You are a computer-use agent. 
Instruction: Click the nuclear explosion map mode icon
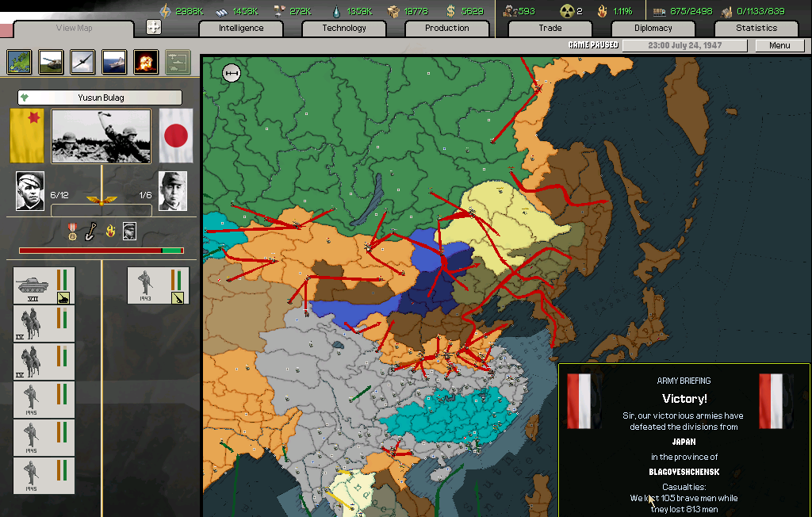[x=146, y=62]
